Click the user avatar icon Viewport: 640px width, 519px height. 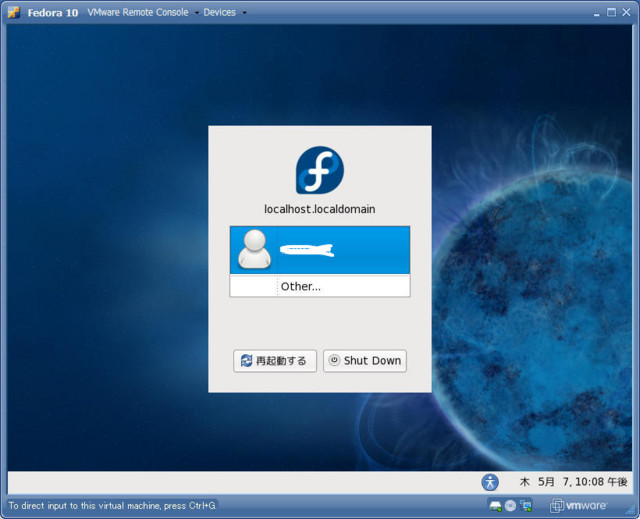pos(255,249)
